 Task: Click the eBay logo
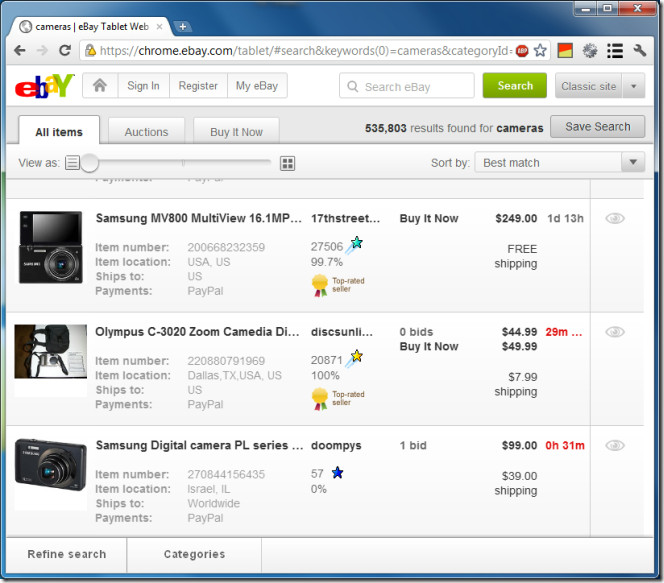point(45,86)
